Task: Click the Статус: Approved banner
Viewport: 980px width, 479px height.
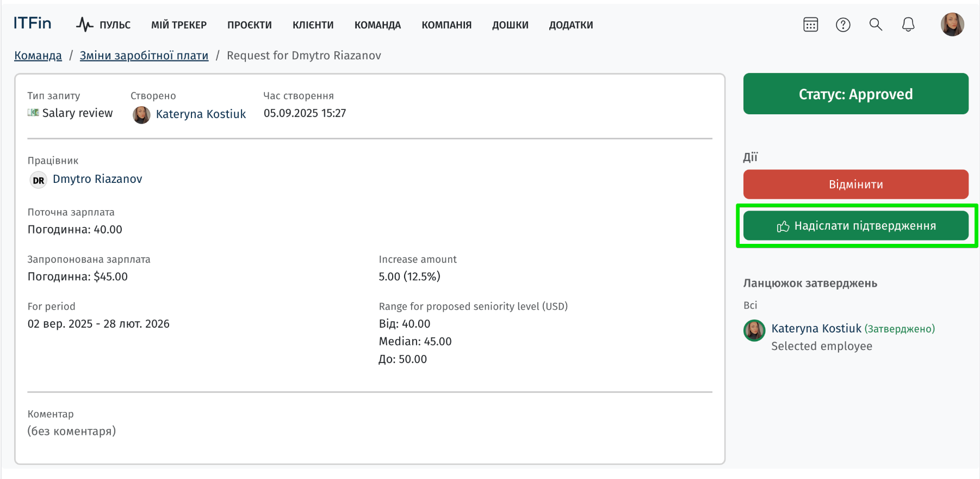Action: (856, 94)
